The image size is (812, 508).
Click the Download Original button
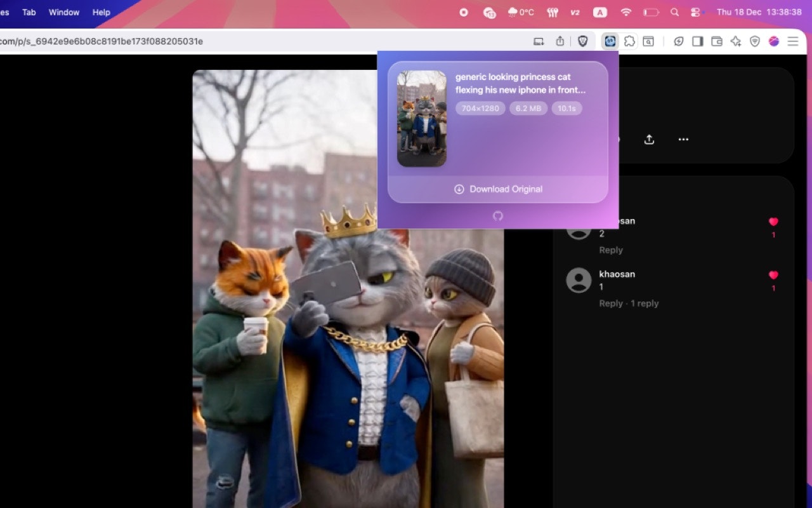498,189
